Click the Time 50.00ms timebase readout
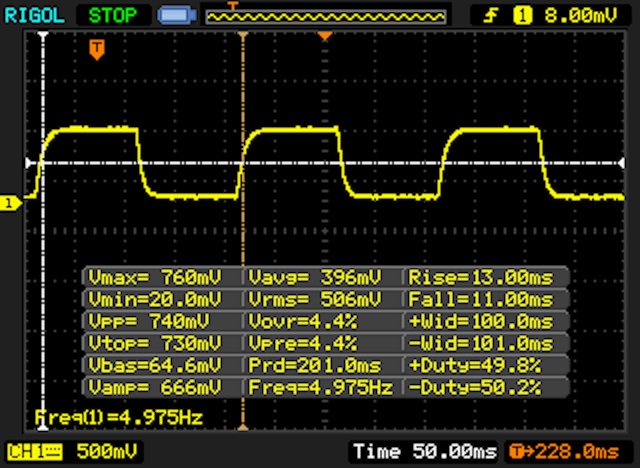Image resolution: width=640 pixels, height=468 pixels. tap(425, 452)
